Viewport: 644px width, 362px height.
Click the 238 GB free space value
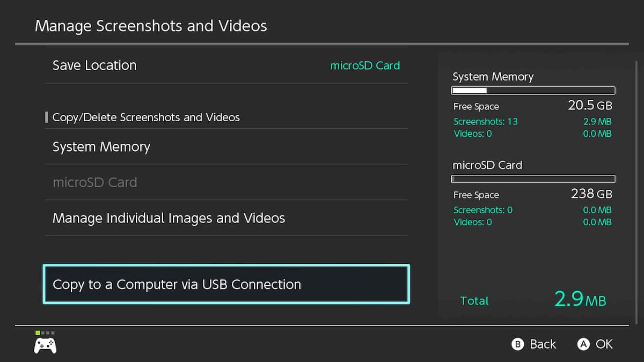[591, 194]
